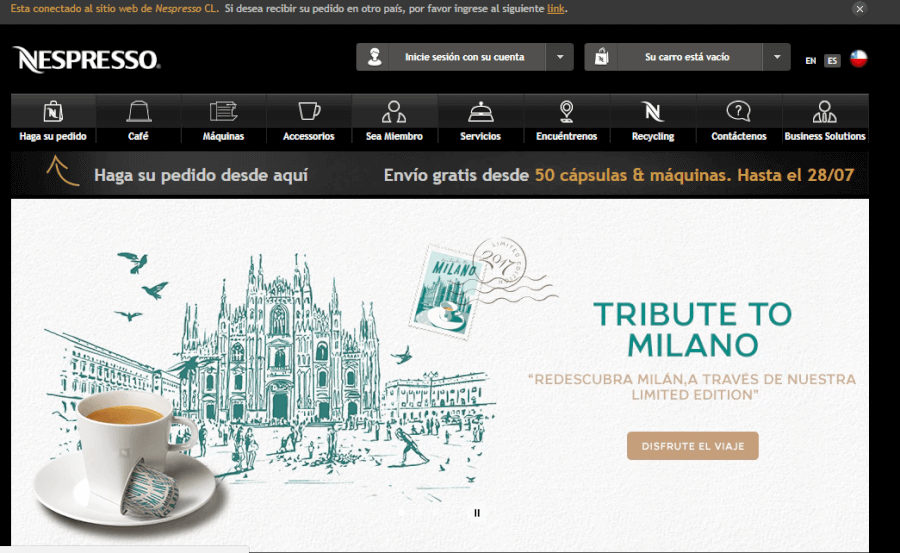
Task: Click the Envío gratis promotion text
Action: click(619, 175)
